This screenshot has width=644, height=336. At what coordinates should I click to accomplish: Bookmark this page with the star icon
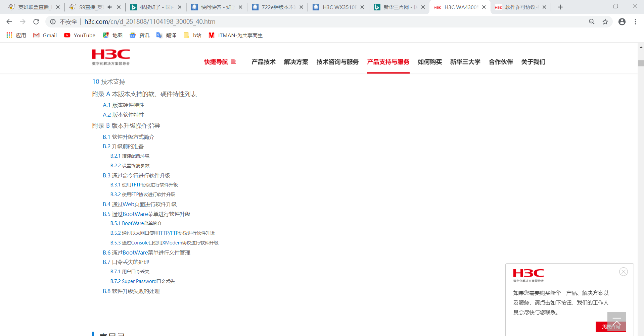pyautogui.click(x=605, y=22)
